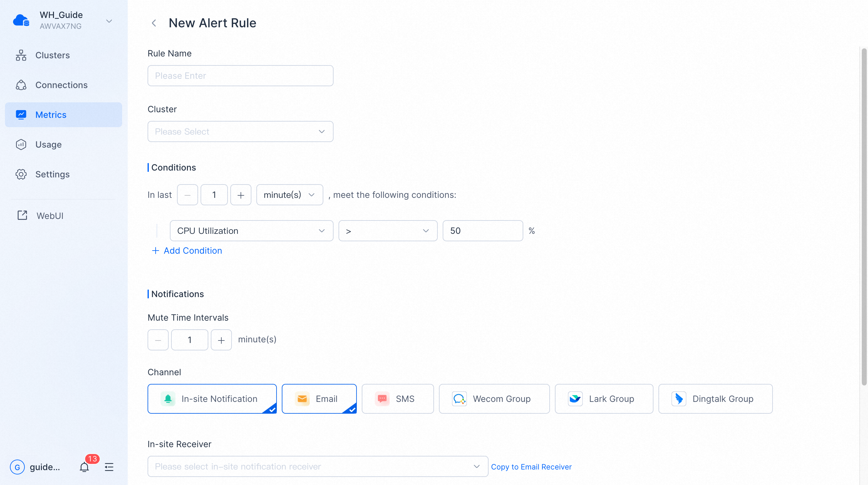Open Settings from the sidebar
Image resolution: width=868 pixels, height=485 pixels.
(53, 174)
